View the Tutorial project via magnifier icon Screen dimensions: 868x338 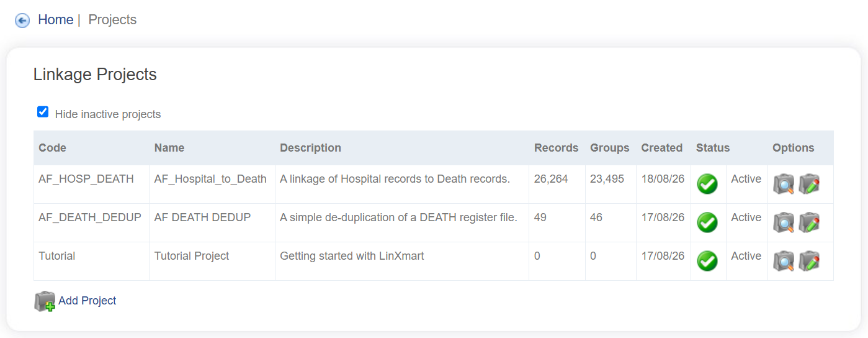coord(784,261)
